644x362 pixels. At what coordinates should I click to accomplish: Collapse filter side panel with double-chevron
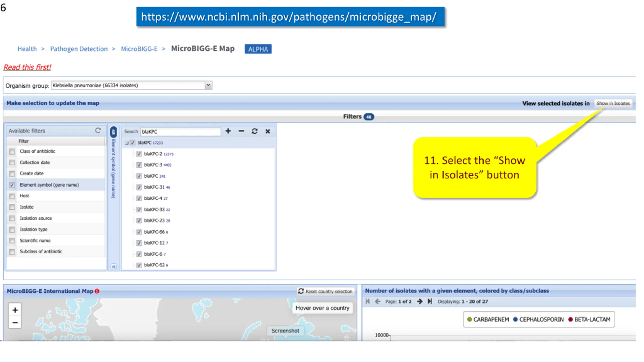(x=114, y=267)
